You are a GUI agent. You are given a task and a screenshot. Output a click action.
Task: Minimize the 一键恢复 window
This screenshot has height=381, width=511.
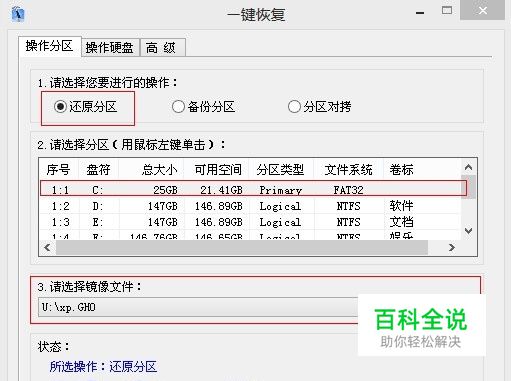[420, 13]
